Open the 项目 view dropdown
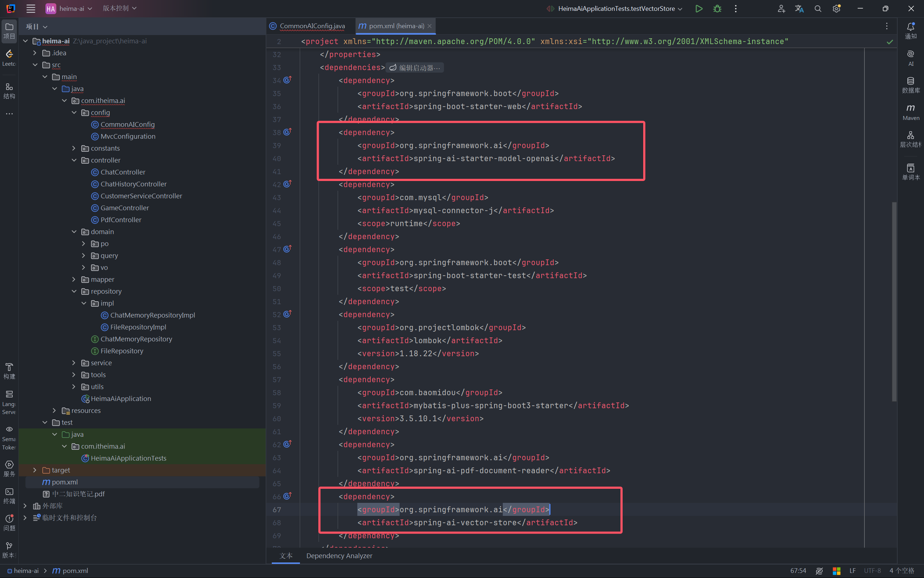The image size is (924, 578). click(x=37, y=27)
